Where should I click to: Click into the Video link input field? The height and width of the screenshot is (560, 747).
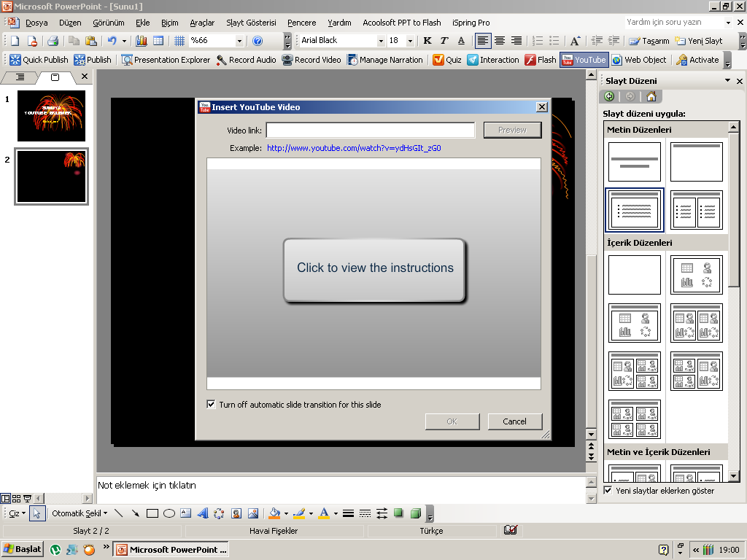[x=371, y=130]
